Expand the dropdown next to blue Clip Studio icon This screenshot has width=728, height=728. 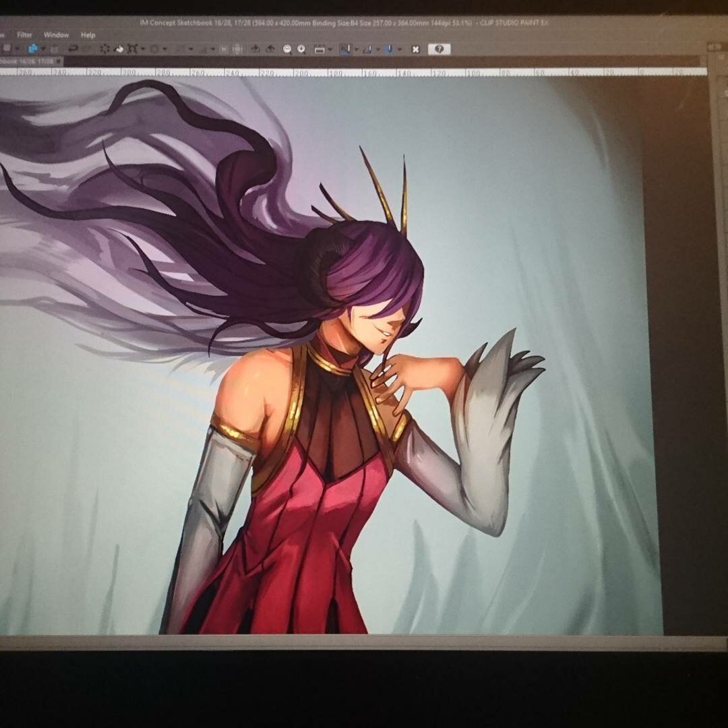point(42,49)
